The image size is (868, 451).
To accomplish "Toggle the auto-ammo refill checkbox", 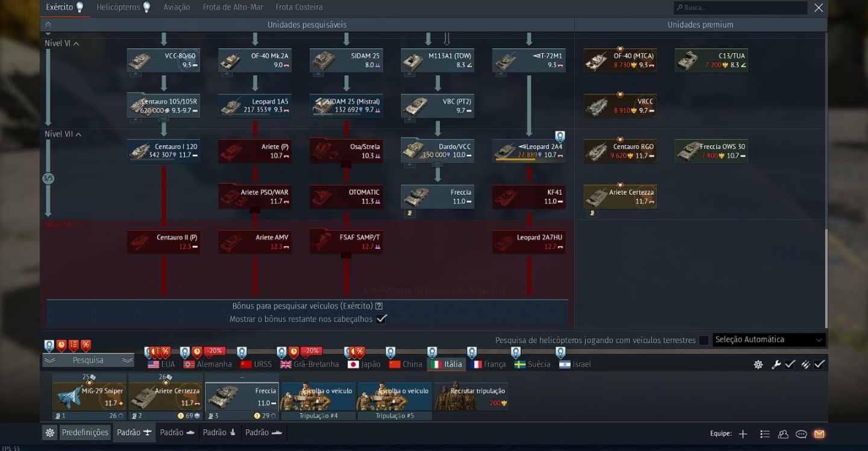I will point(819,364).
